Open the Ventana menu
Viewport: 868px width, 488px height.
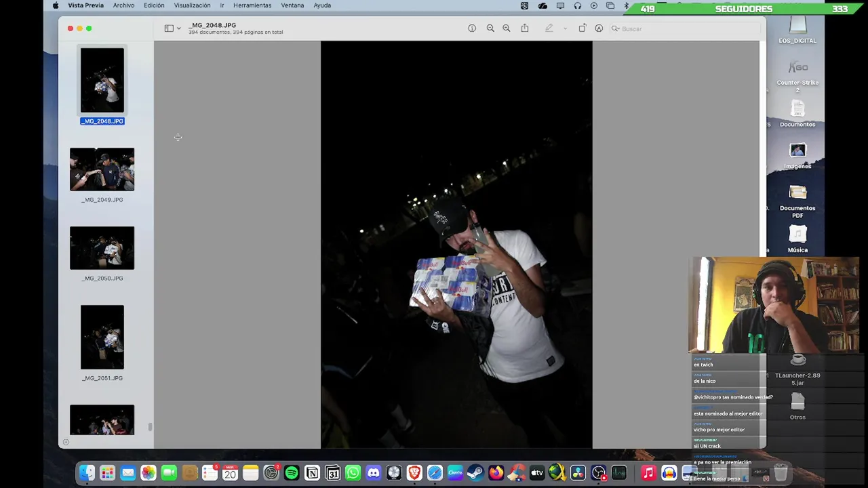coord(292,5)
